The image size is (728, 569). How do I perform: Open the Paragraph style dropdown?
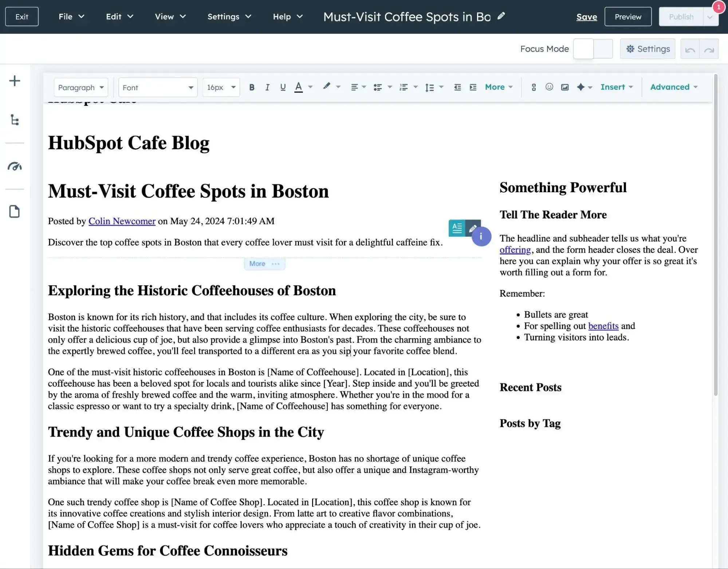(x=81, y=87)
